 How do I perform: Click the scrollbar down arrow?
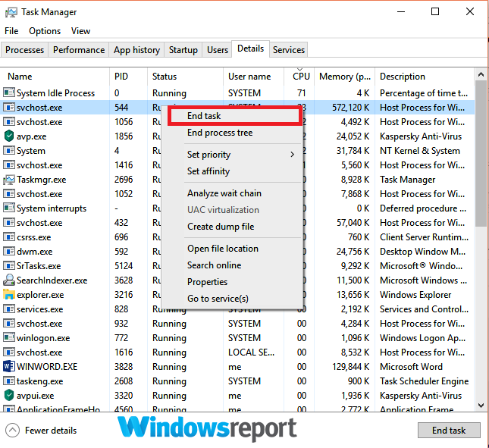tap(481, 406)
